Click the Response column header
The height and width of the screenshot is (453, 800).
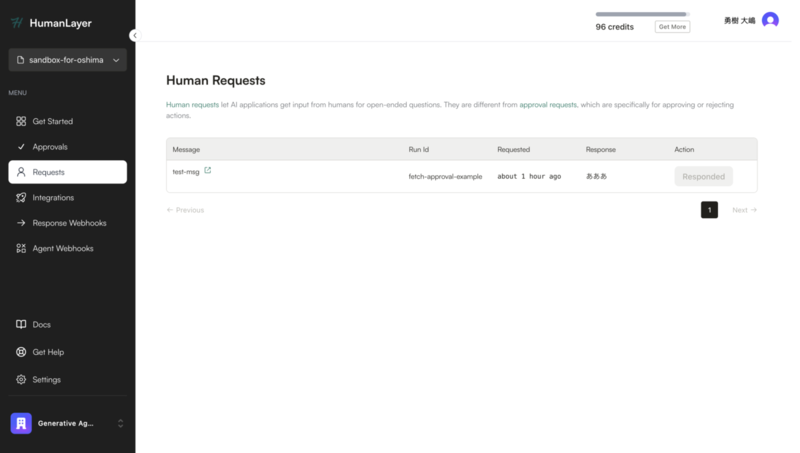(601, 149)
